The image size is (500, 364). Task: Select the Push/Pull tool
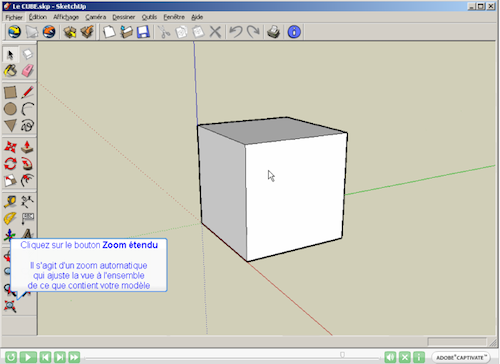click(27, 147)
